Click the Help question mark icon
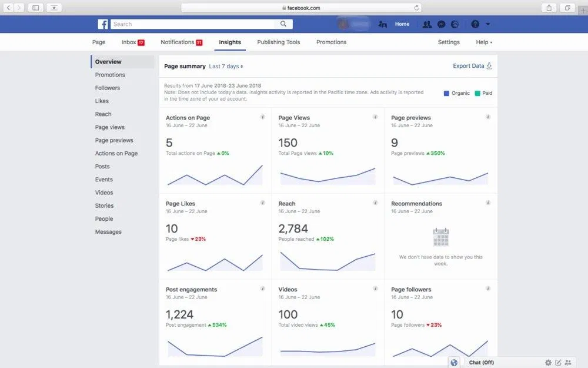Screen dimensions: 588x368 [475, 24]
